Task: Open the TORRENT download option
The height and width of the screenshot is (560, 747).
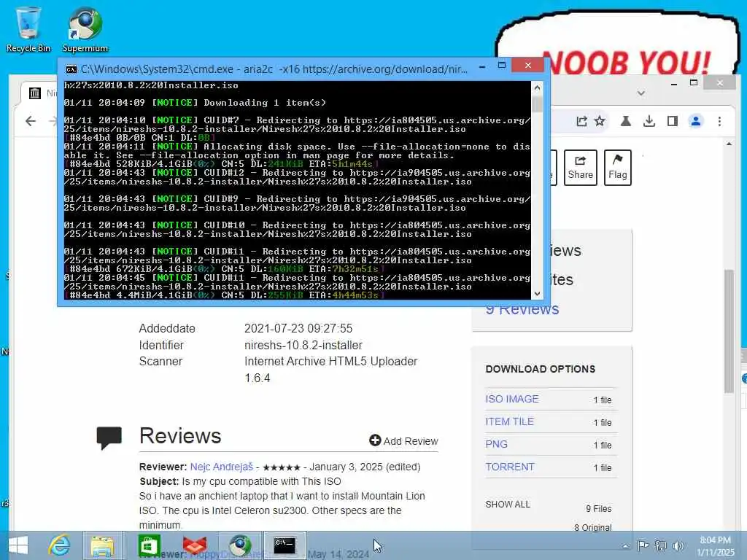Action: (510, 467)
